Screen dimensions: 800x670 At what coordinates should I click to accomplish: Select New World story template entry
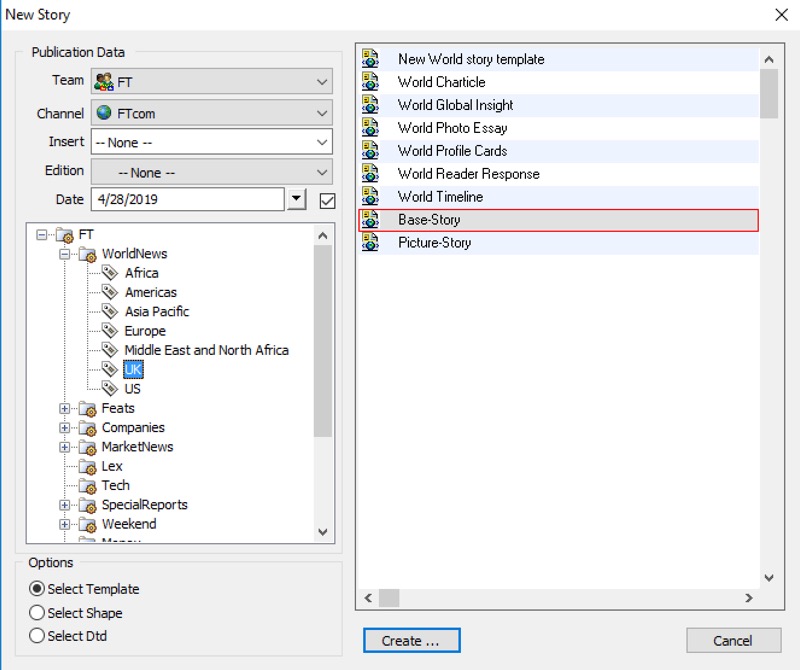tap(470, 59)
